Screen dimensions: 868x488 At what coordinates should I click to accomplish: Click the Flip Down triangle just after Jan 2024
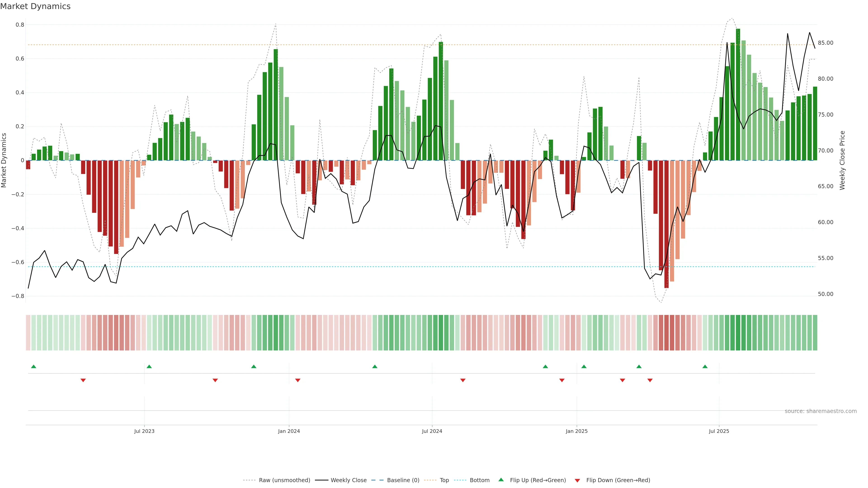tap(297, 380)
